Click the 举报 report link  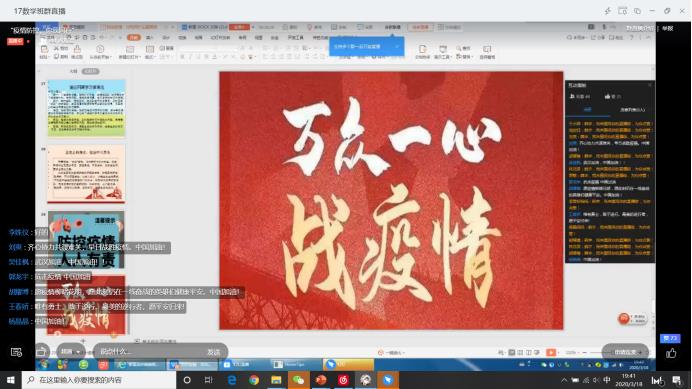coord(668,28)
